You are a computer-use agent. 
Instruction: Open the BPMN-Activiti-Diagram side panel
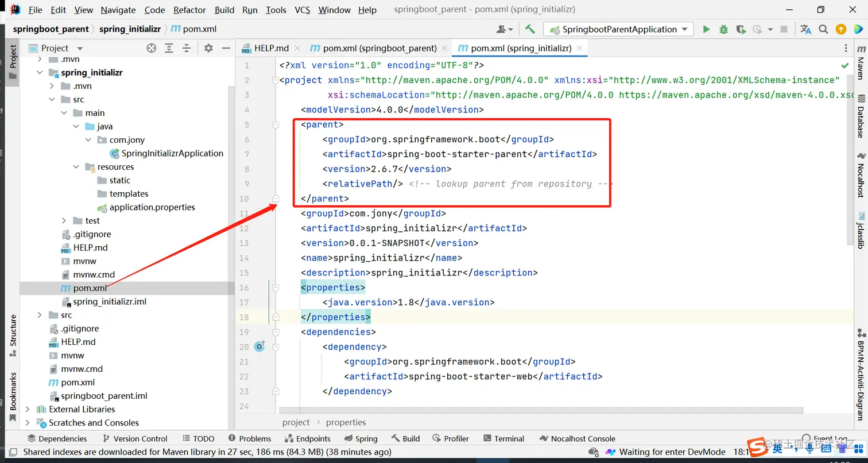pos(861,374)
